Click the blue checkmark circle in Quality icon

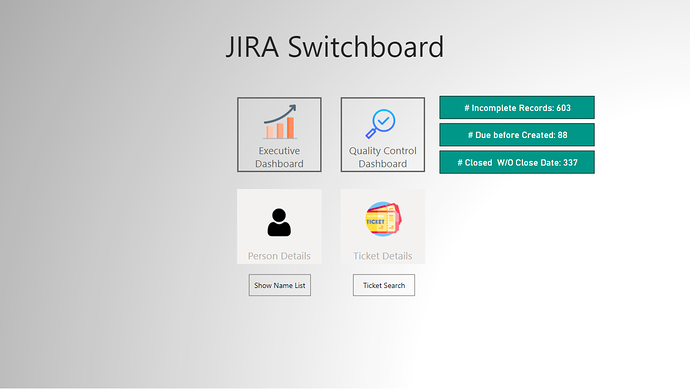[x=384, y=120]
